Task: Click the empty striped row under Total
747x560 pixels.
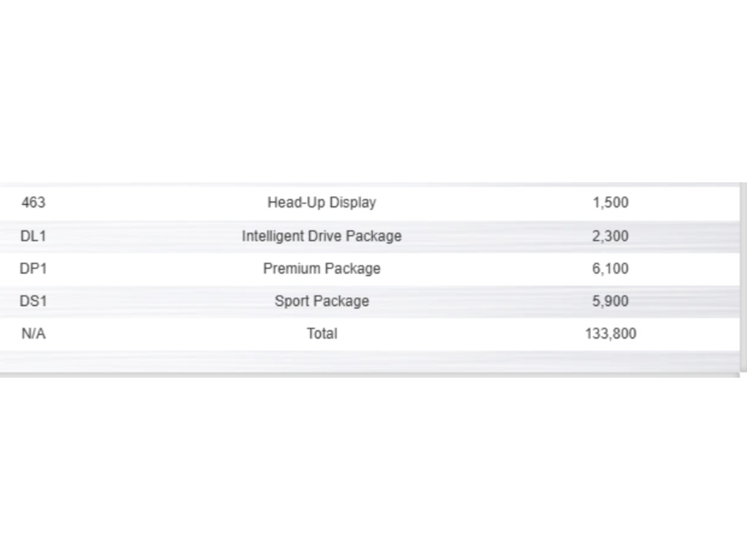Action: [370, 362]
